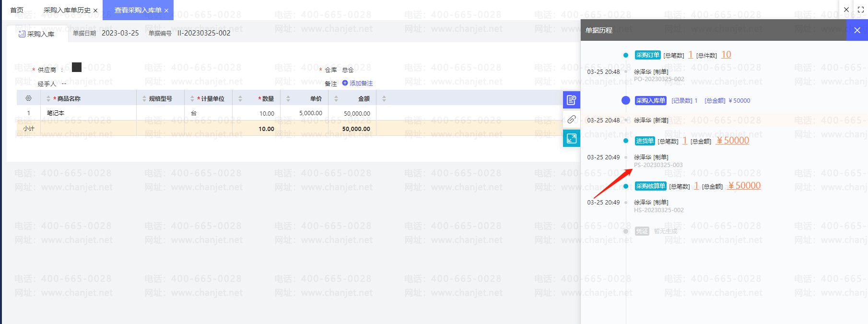868x324 pixels.
Task: Sort by 商品名称 column arrows
Action: pos(48,99)
